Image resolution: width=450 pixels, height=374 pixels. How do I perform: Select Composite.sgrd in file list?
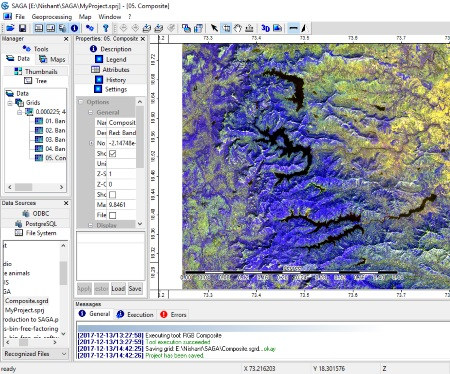pos(27,301)
